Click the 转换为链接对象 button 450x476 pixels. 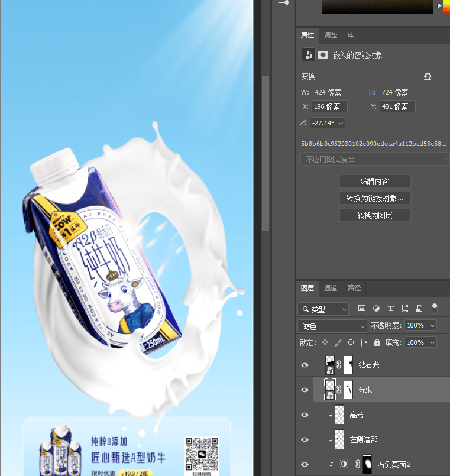375,198
